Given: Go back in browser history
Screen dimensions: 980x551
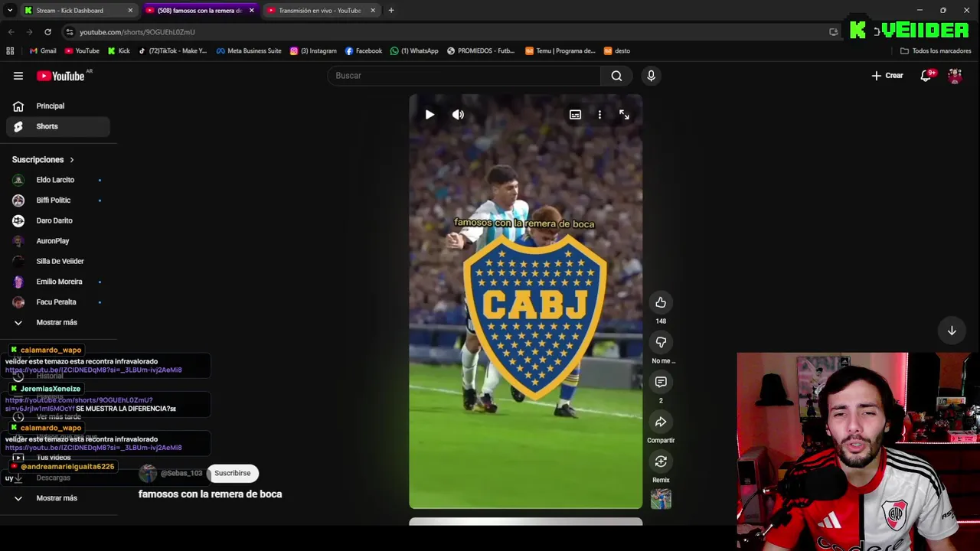Looking at the screenshot, I should tap(11, 32).
